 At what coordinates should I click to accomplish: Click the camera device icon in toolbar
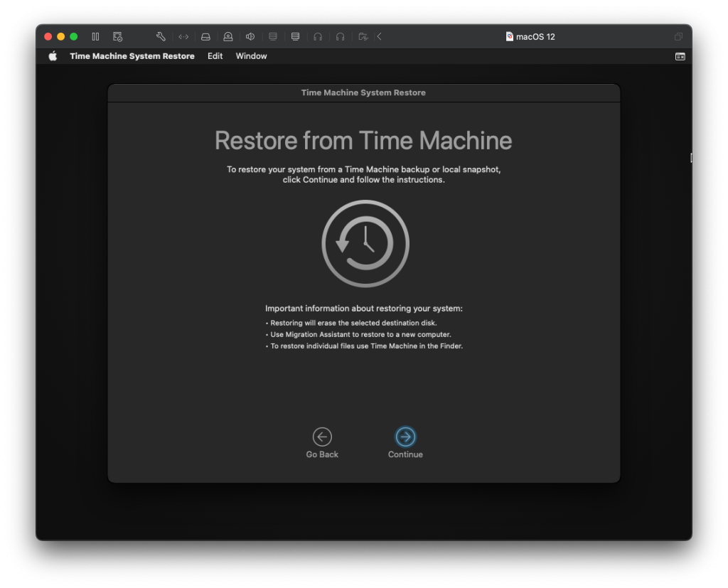click(x=228, y=36)
